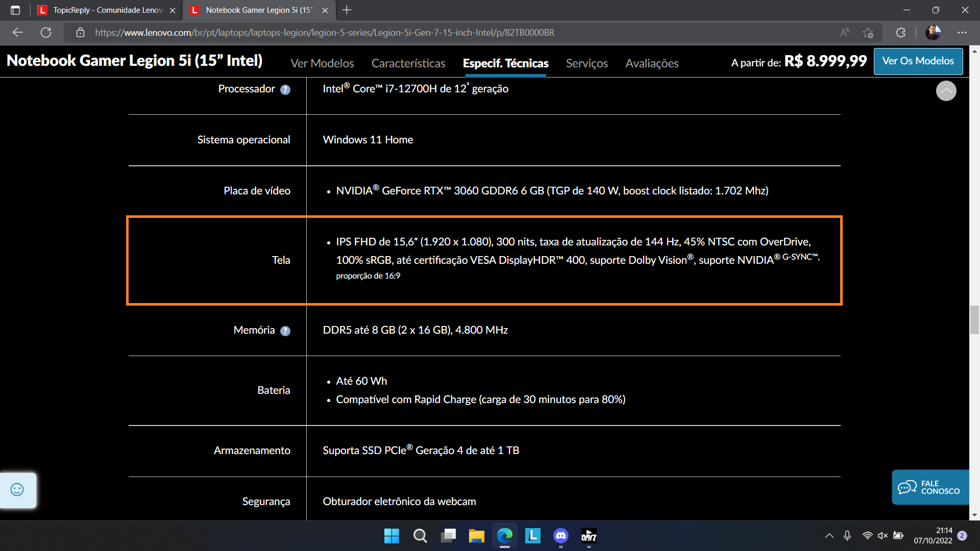Click the microphone tray icon

click(x=847, y=536)
